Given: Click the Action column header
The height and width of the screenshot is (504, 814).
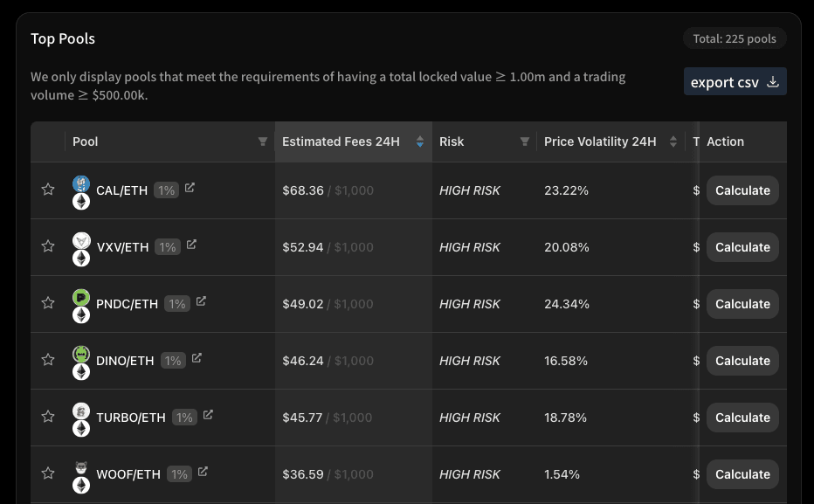Looking at the screenshot, I should click(x=725, y=142).
